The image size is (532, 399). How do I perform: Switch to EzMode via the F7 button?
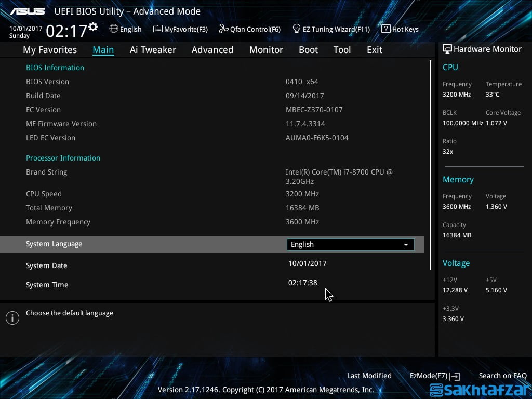(x=435, y=376)
